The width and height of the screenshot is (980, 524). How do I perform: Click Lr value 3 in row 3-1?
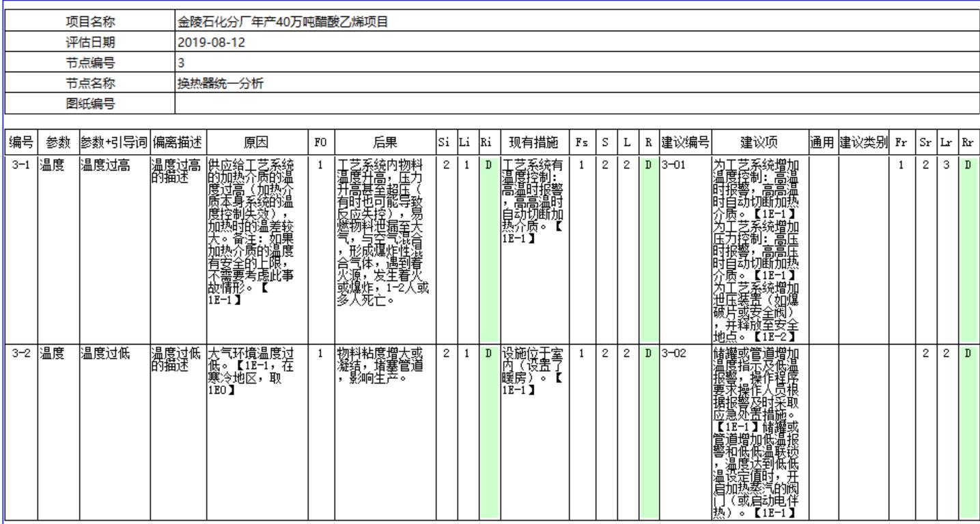[947, 250]
